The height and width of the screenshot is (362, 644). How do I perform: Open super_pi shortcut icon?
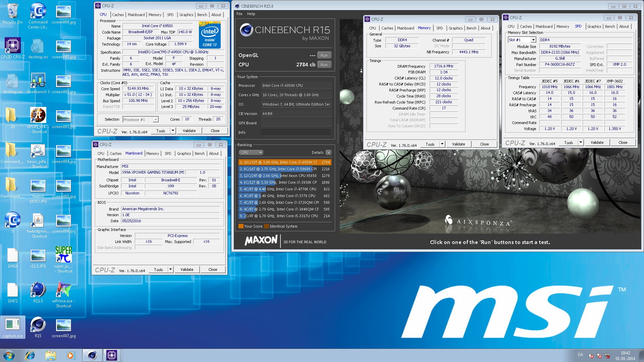point(63,260)
